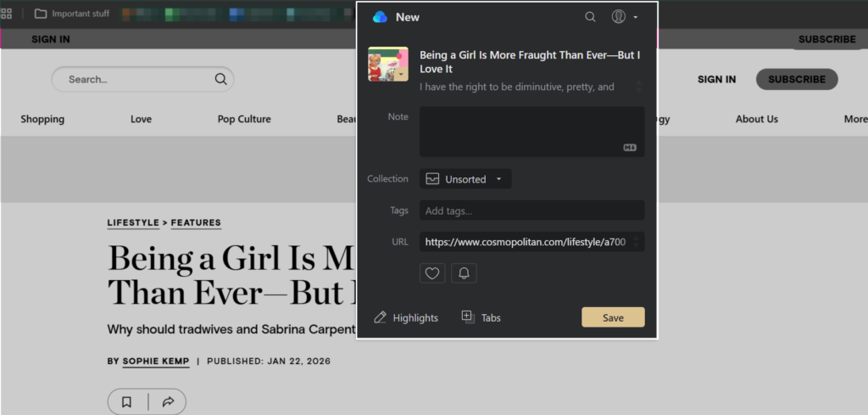Open the browser apps grid icon
Viewport: 868px width, 415px height.
pyautogui.click(x=7, y=14)
